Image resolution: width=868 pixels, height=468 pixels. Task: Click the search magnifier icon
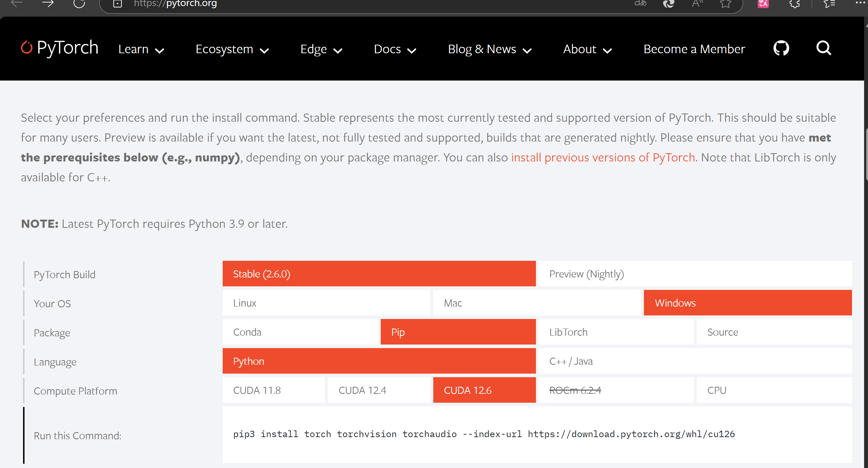click(x=824, y=48)
